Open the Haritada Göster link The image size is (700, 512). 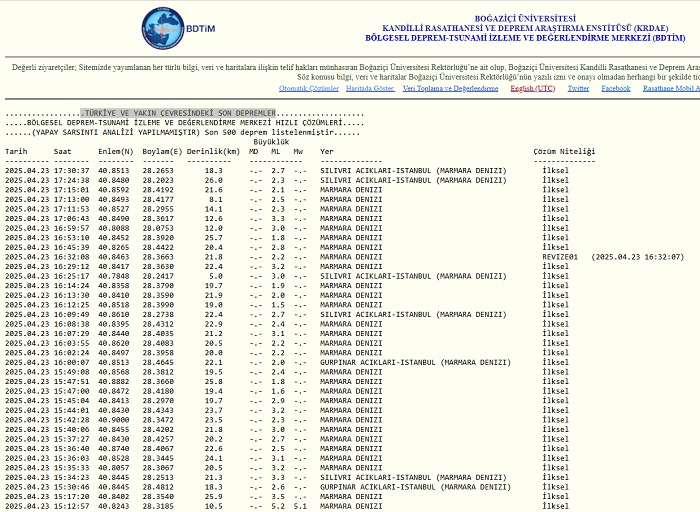coord(370,88)
